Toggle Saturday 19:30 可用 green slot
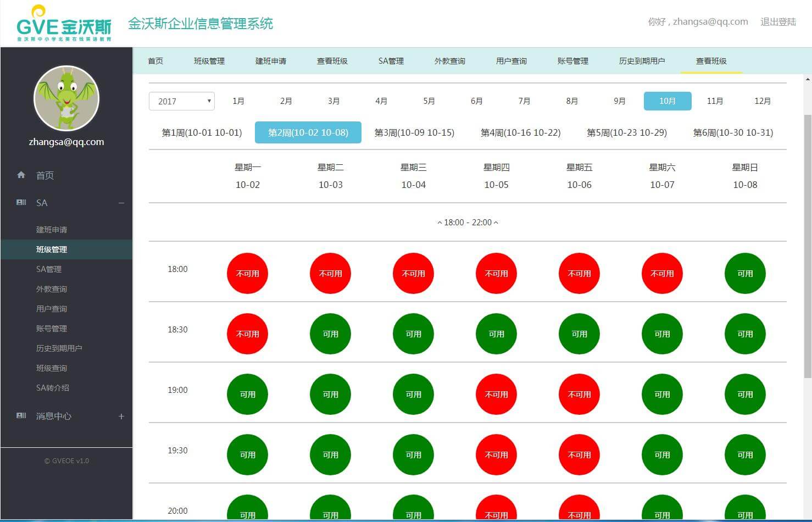This screenshot has width=812, height=522. pyautogui.click(x=662, y=455)
